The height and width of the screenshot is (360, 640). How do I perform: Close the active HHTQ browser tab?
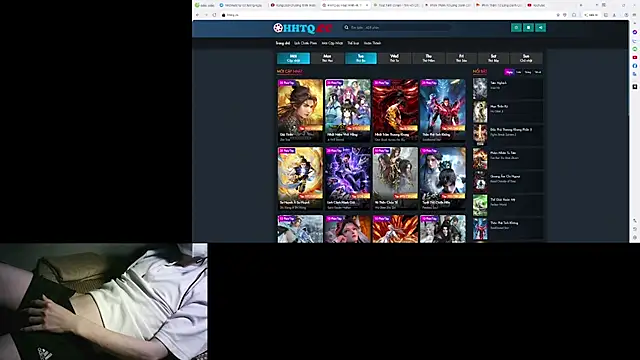tap(367, 5)
